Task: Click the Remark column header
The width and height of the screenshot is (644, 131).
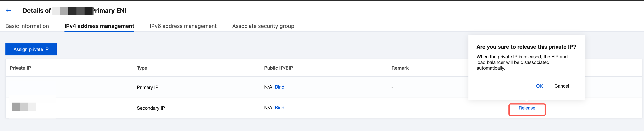Action: tap(400, 68)
